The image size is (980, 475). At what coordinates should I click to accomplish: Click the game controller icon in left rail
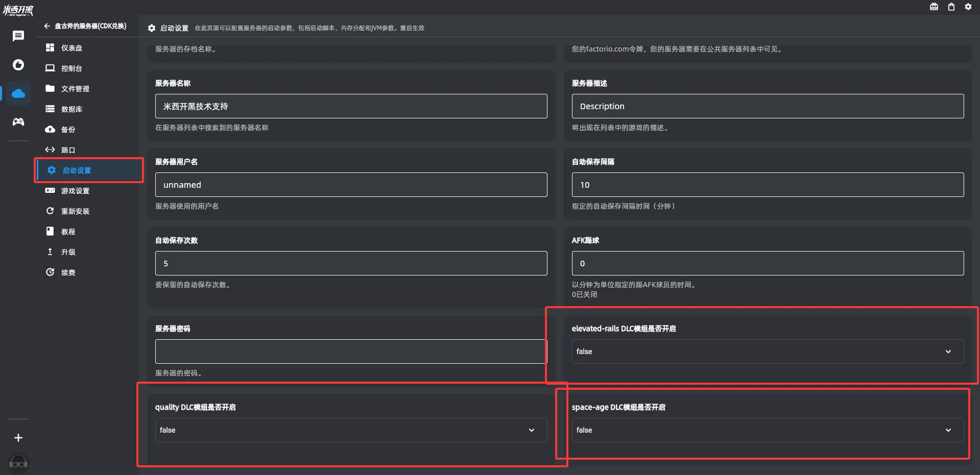[x=18, y=122]
